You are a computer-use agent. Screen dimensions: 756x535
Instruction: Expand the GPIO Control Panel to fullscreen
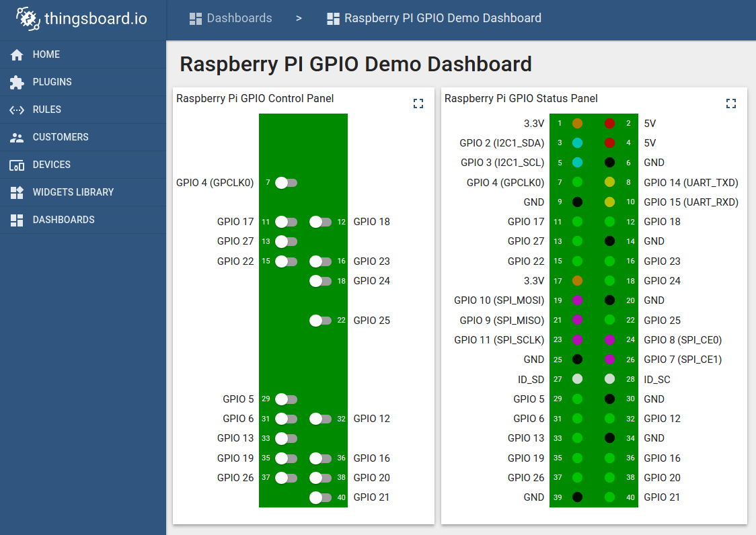(418, 104)
